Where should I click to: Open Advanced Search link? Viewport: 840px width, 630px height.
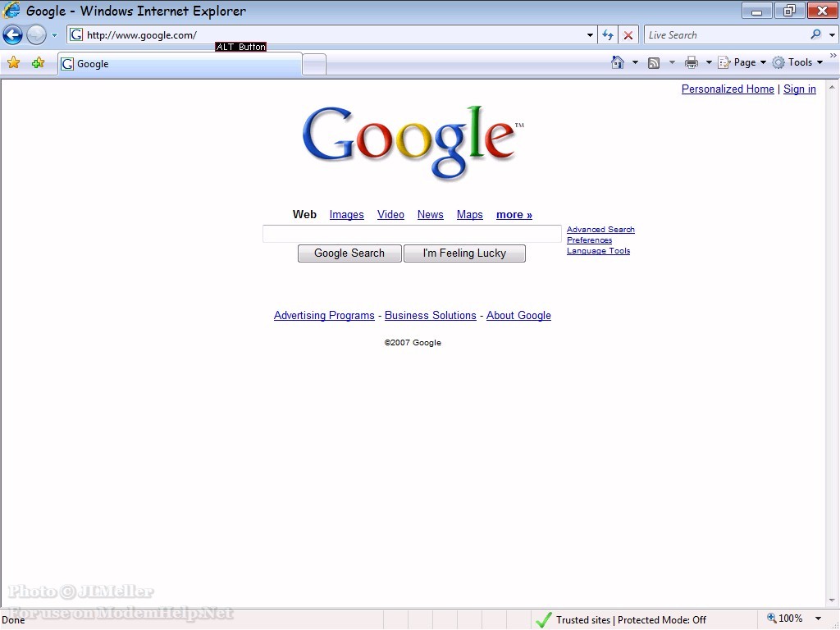tap(600, 230)
